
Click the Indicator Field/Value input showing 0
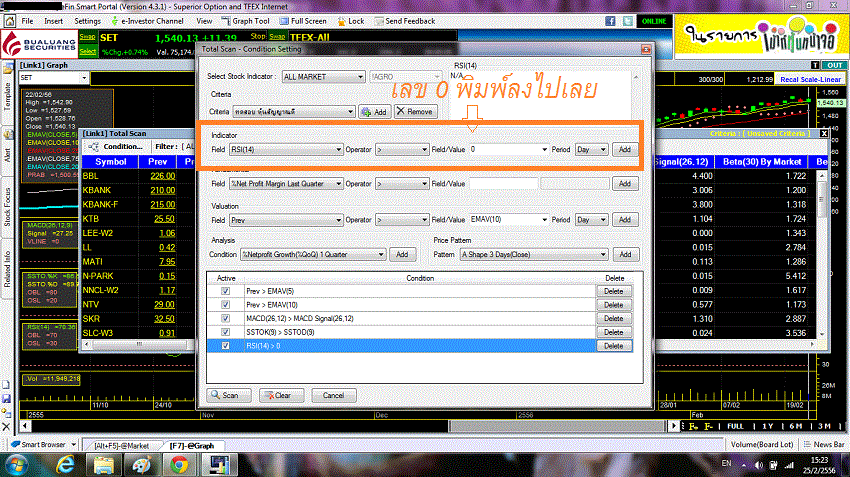click(x=508, y=150)
